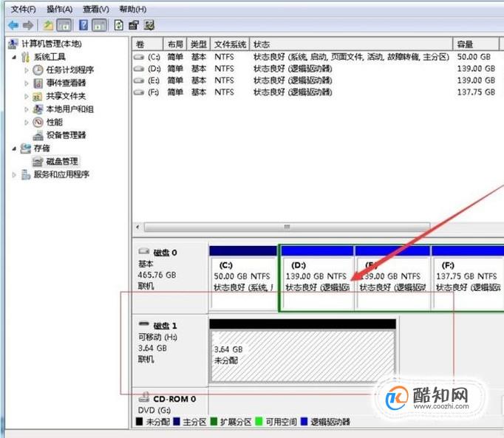
Task: Click the Forward arrow toolbar icon
Action: pyautogui.click(x=28, y=25)
